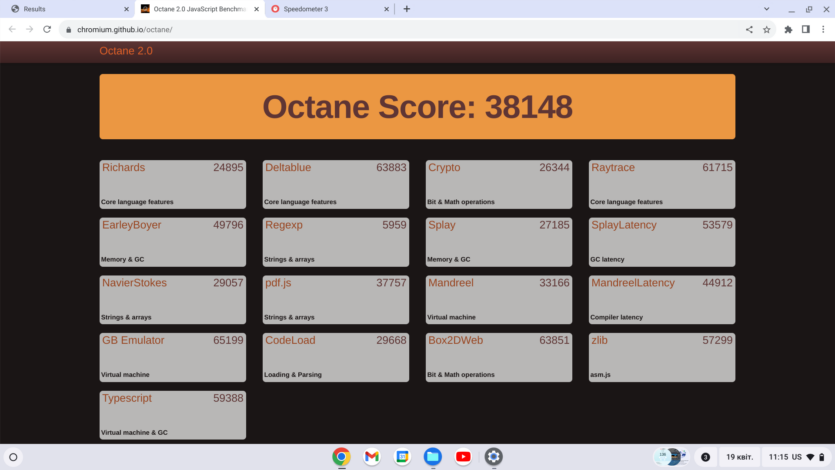Open the holding space tray thumbnails

coord(671,457)
